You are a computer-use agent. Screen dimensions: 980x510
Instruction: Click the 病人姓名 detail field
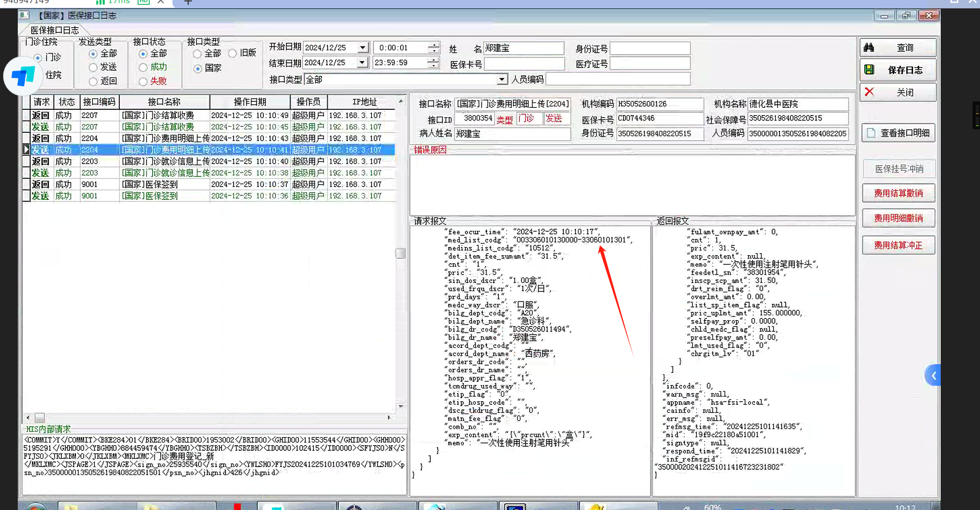coord(513,134)
